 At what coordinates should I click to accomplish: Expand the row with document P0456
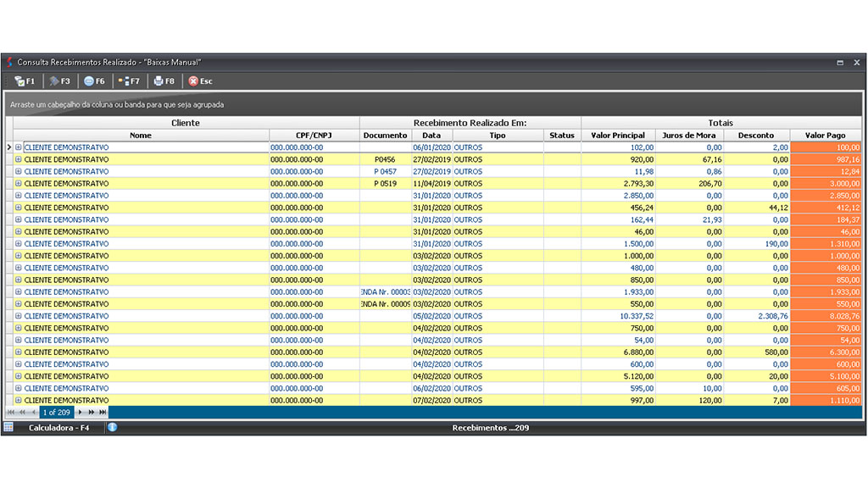19,159
